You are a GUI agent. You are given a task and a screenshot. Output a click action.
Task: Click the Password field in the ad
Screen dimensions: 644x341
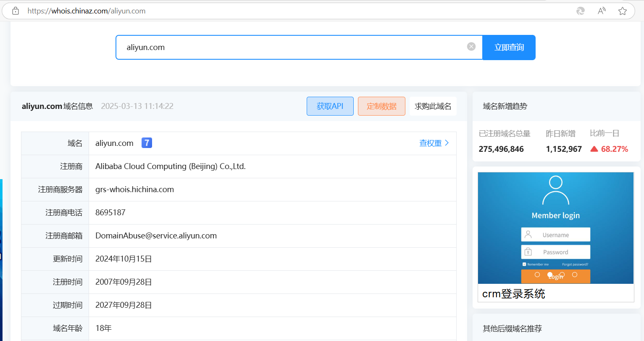pos(556,252)
